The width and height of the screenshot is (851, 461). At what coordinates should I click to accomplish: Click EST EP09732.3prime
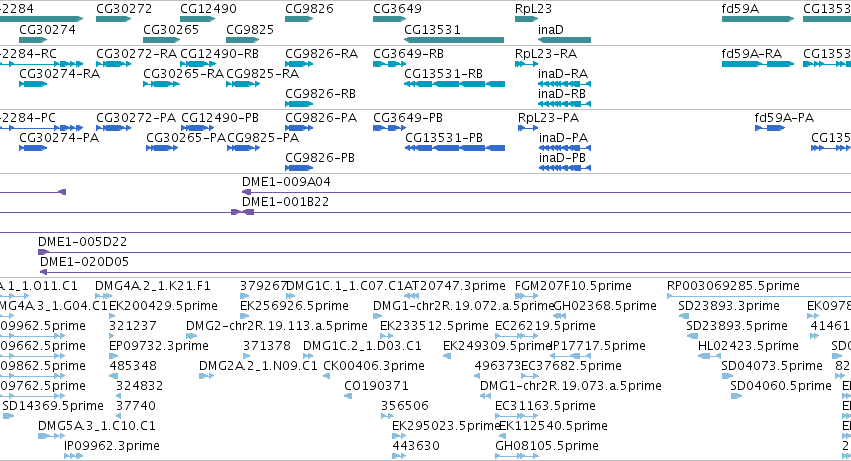(158, 346)
